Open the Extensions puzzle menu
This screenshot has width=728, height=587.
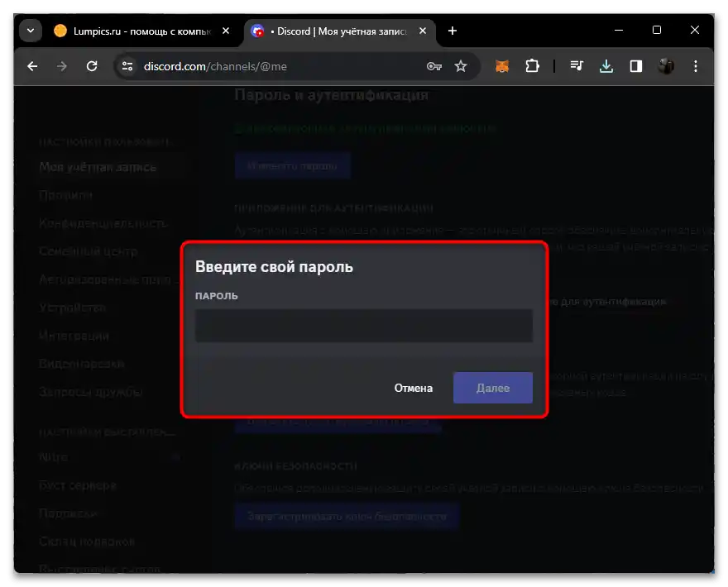532,66
